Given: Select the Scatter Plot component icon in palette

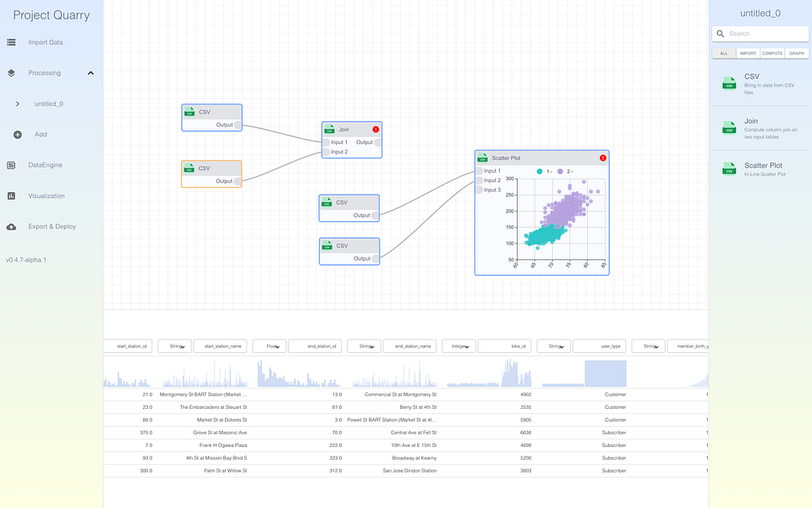Looking at the screenshot, I should click(729, 169).
